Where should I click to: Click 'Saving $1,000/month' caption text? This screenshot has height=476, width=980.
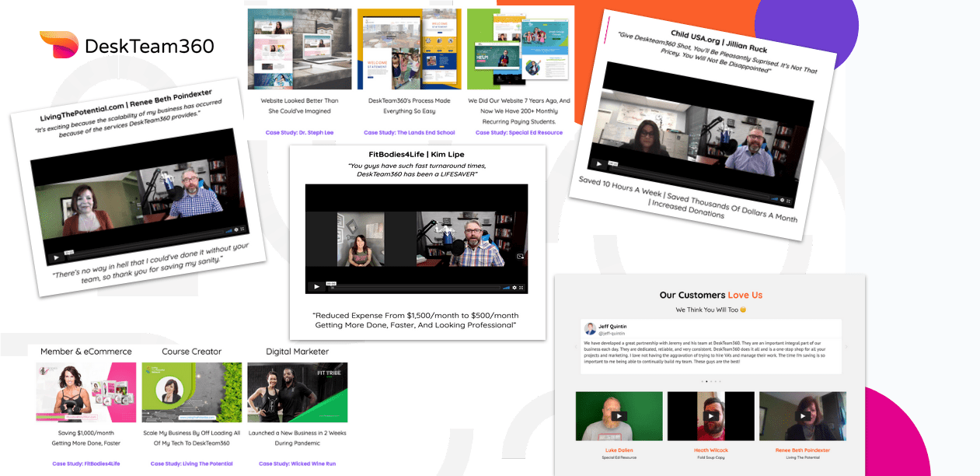tap(86, 438)
